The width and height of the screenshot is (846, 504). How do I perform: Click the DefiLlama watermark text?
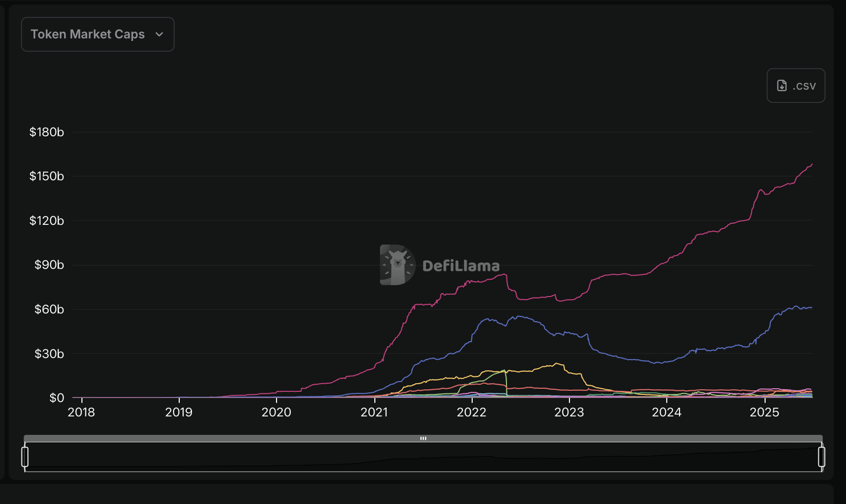pyautogui.click(x=461, y=266)
